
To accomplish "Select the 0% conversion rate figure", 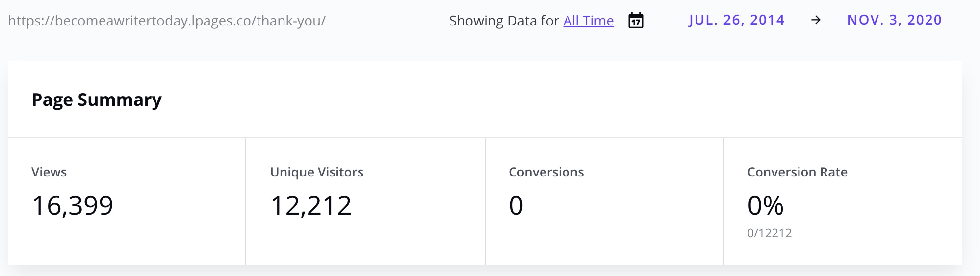I will [x=765, y=205].
